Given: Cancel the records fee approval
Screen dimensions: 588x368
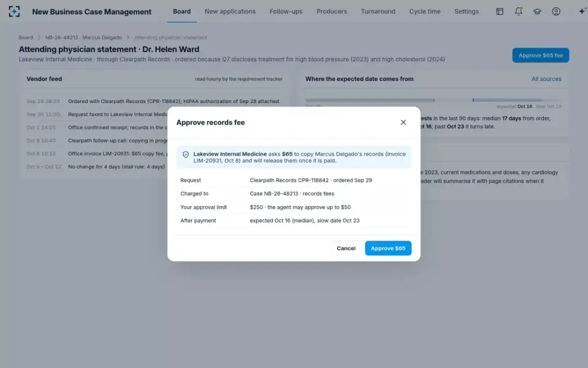Looking at the screenshot, I should (x=346, y=248).
